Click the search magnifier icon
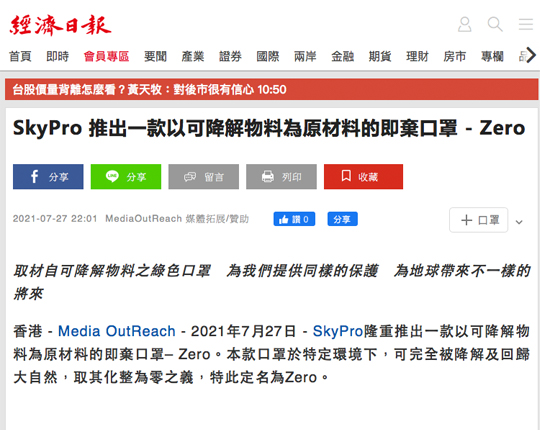 point(495,24)
